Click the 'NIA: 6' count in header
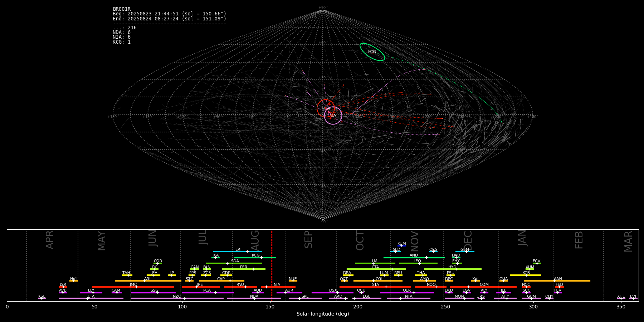The height and width of the screenshot is (322, 644). coord(122,37)
